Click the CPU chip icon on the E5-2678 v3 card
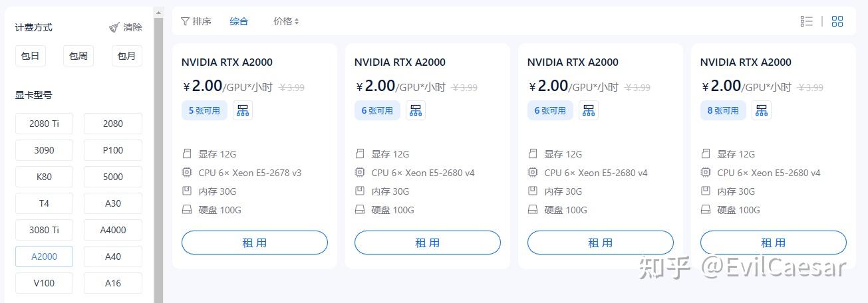 187,173
